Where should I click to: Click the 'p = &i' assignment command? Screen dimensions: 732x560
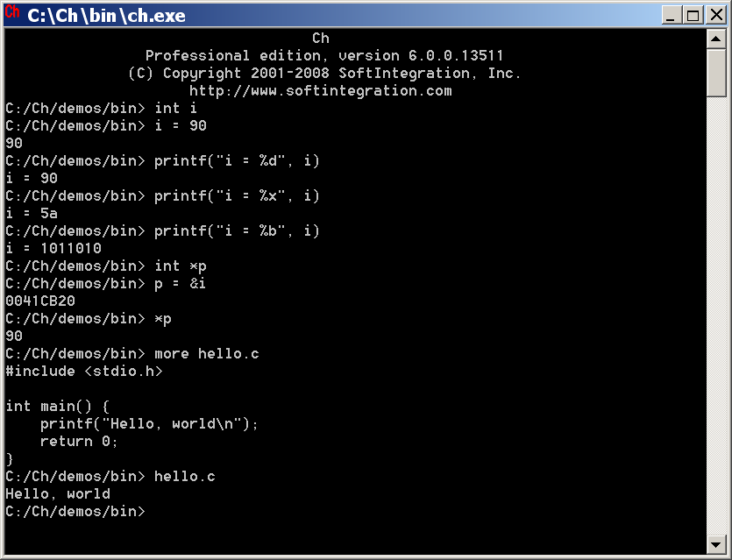pos(181,284)
